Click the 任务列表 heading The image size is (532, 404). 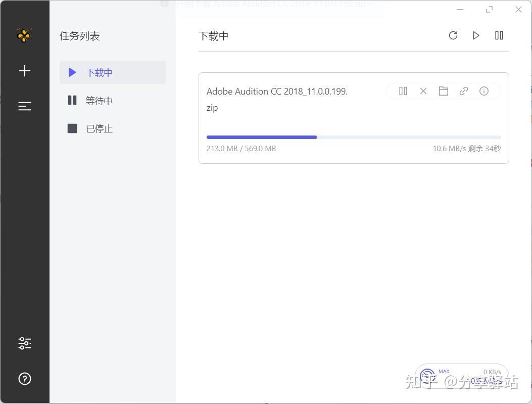80,35
